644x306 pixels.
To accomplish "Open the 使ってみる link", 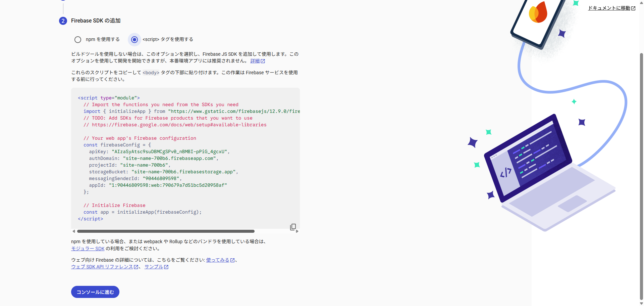I will point(217,260).
